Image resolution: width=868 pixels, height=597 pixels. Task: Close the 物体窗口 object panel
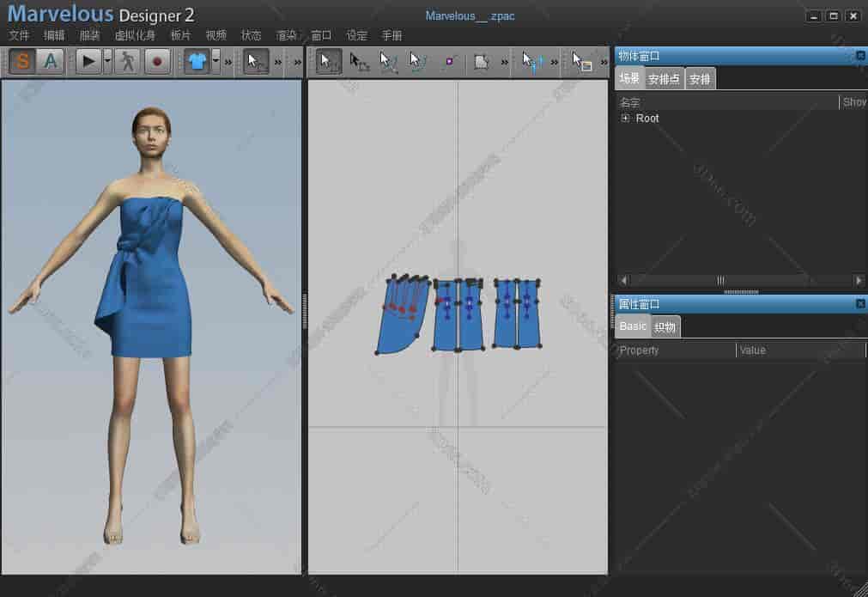pos(860,56)
